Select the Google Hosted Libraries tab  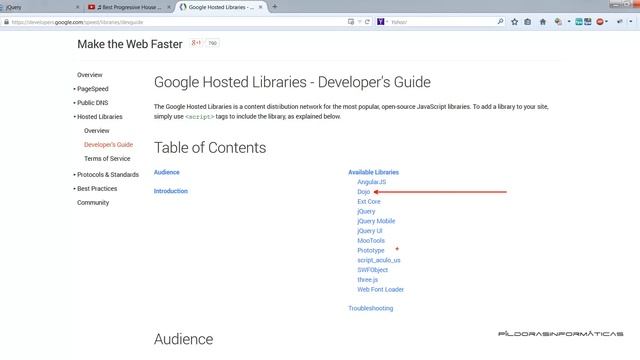(221, 7)
